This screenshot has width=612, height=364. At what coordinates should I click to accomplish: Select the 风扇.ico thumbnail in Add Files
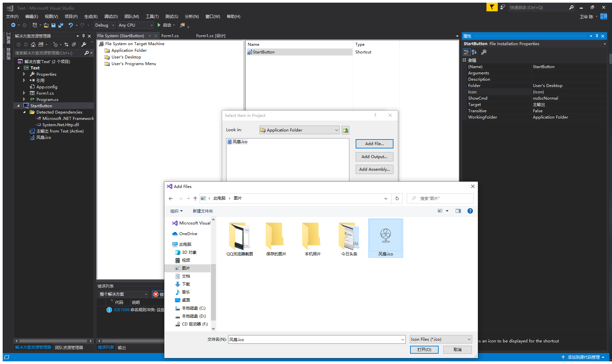click(x=386, y=238)
